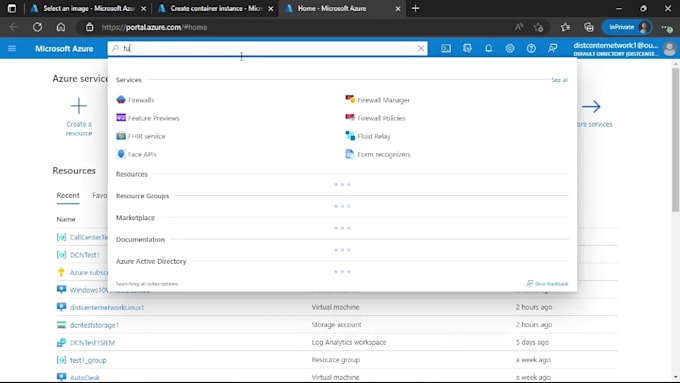Select the Recent resources tab
The height and width of the screenshot is (383, 680).
pos(68,196)
